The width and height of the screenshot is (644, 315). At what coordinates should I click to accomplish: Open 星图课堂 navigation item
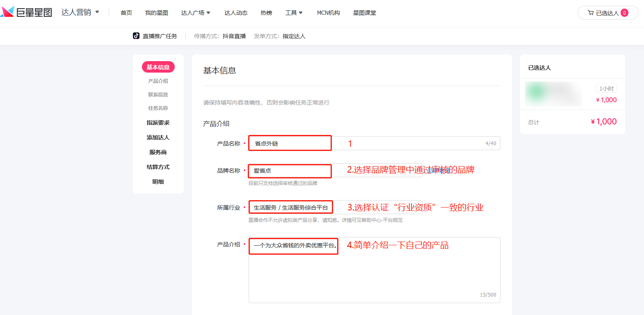(365, 13)
